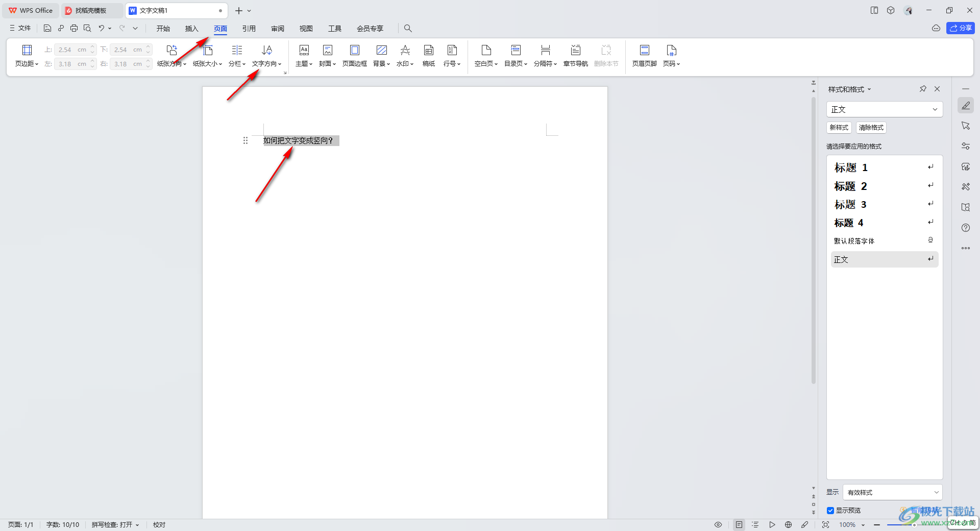
Task: Expand the quick access toolbar customize arrow
Action: tap(135, 28)
